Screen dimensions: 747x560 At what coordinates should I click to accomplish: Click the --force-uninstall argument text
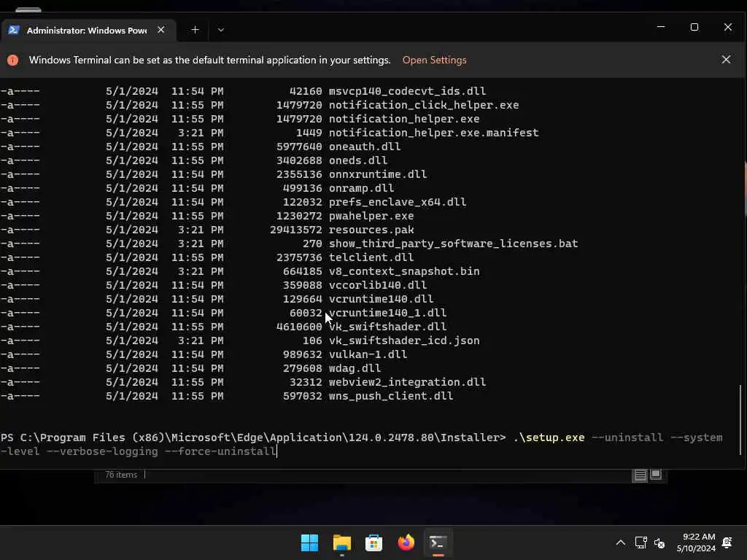pyautogui.click(x=220, y=451)
